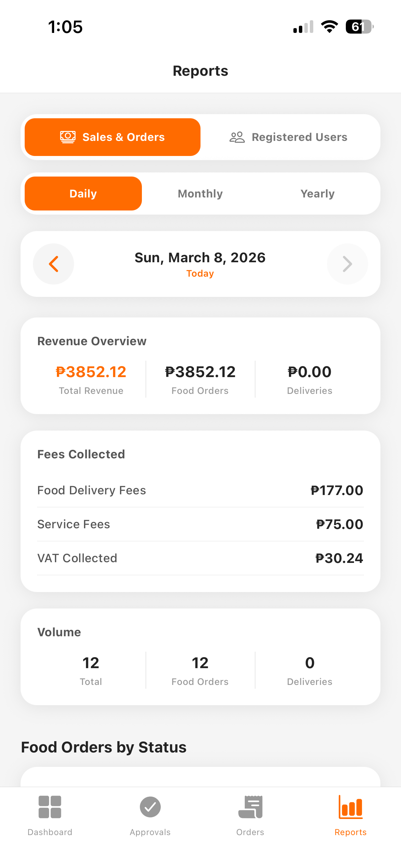401x868 pixels.
Task: Tap the Sun, March 8, 2026 date label
Action: [200, 258]
